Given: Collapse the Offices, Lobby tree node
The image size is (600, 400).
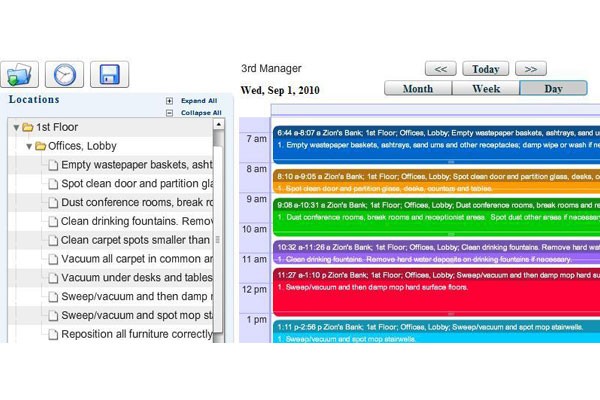Looking at the screenshot, I should (x=29, y=147).
